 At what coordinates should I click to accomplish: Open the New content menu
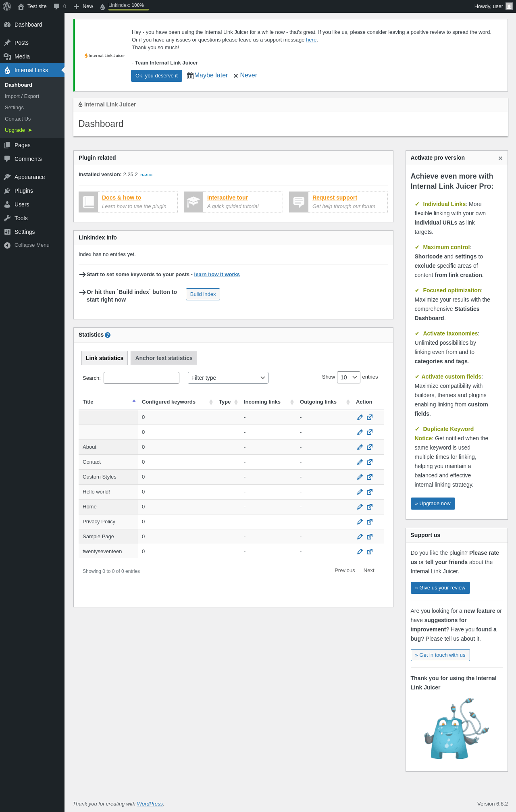click(83, 6)
